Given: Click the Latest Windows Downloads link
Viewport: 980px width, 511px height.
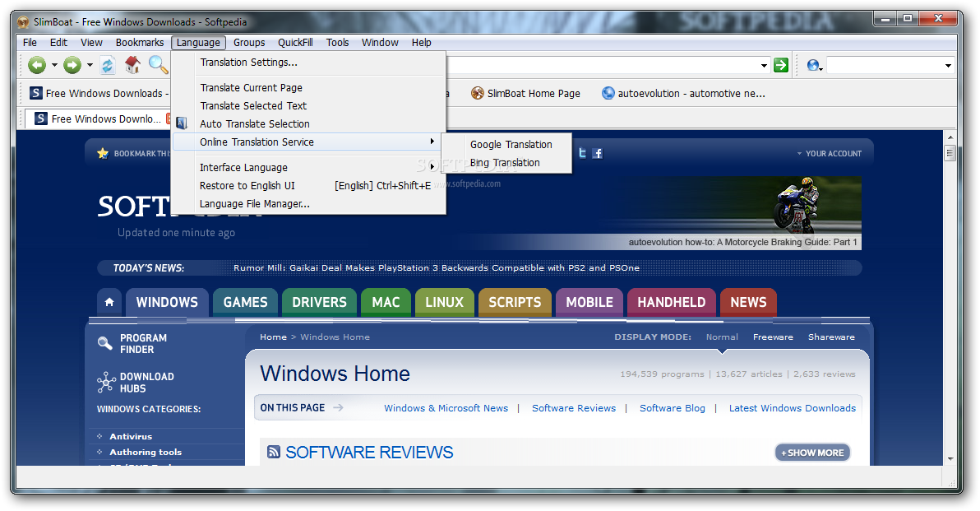Looking at the screenshot, I should (793, 408).
